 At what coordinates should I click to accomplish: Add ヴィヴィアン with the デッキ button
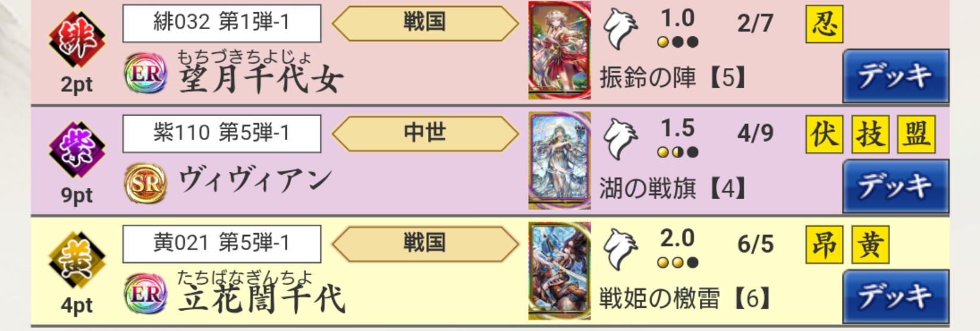tap(896, 186)
